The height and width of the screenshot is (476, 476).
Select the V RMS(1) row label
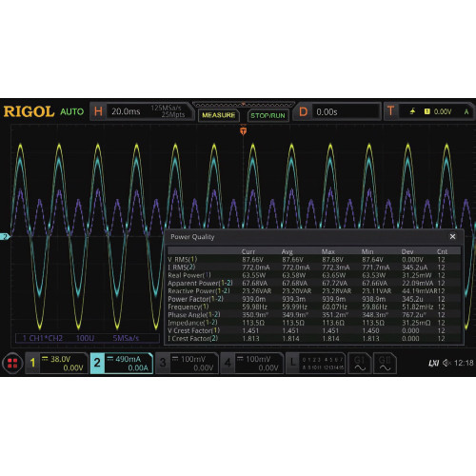pyautogui.click(x=183, y=260)
